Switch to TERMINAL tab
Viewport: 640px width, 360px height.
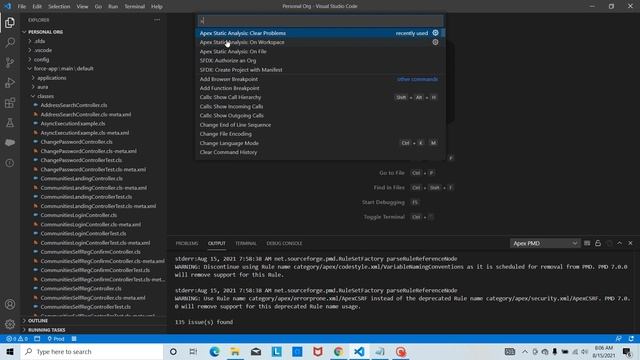coord(246,243)
